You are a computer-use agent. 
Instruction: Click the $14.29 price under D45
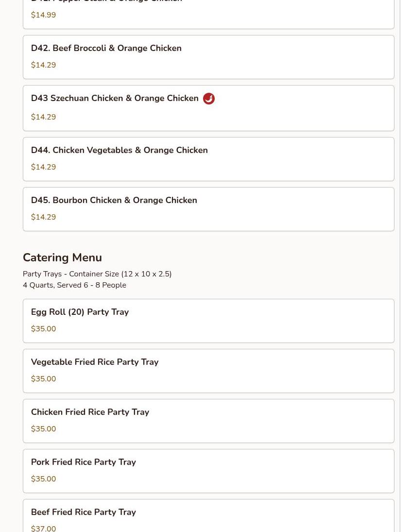click(43, 217)
